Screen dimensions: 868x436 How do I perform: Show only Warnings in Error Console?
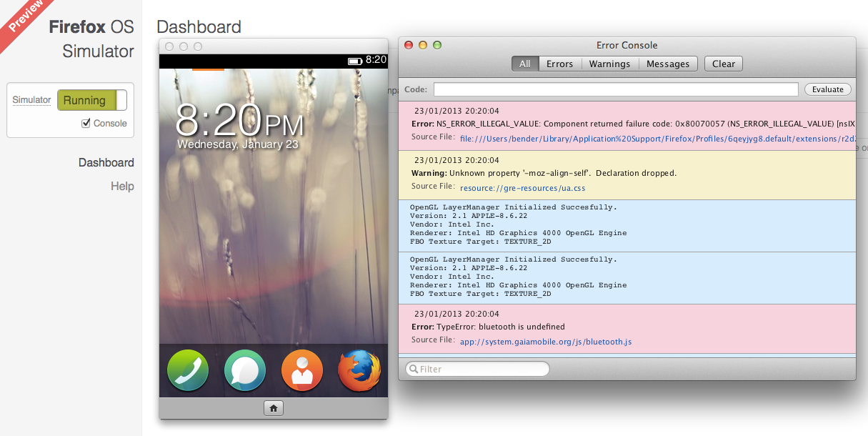point(609,64)
